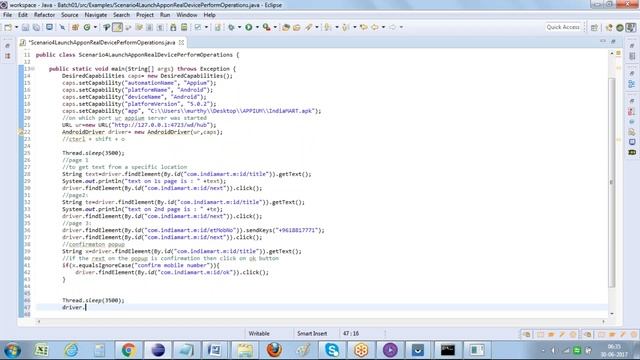Expand the Debug configurations dropdown arrow
Screen dimensions: 640x360
pos(240,27)
